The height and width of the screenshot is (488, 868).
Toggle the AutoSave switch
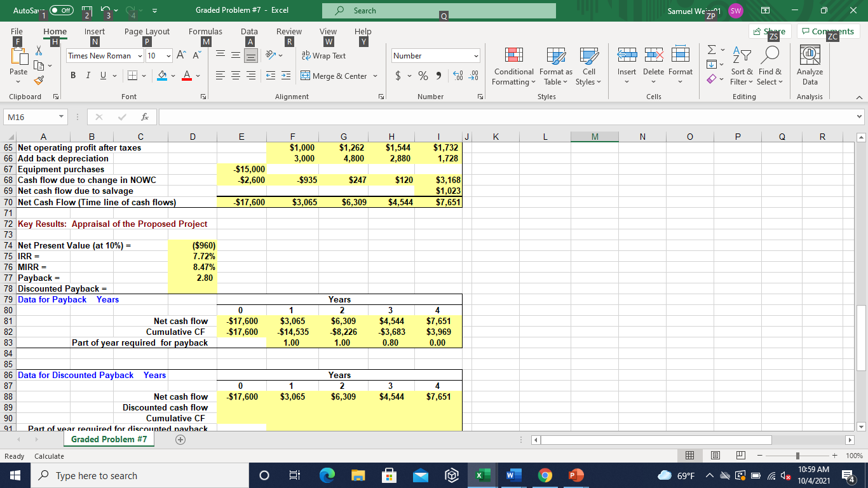tap(60, 11)
